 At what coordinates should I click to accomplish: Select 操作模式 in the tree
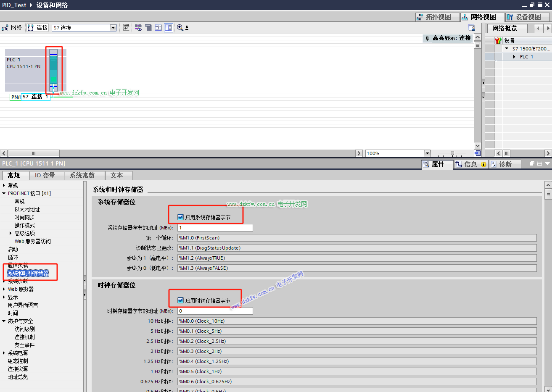(24, 225)
